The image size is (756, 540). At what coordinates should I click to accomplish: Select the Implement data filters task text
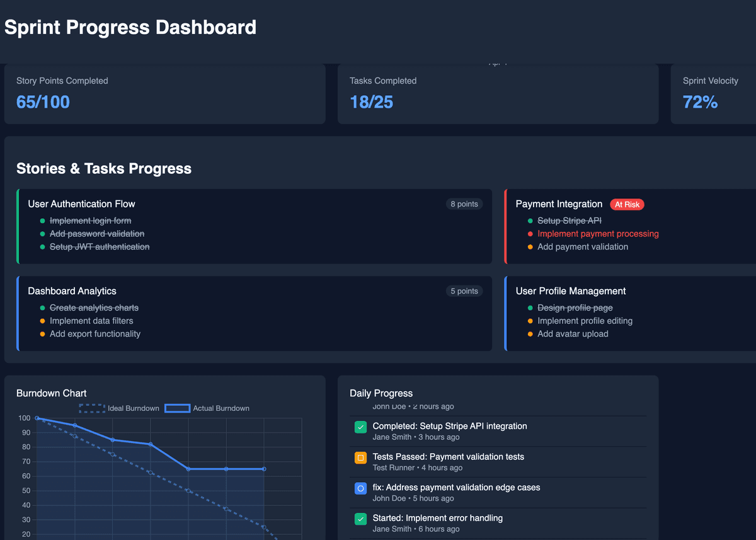(x=92, y=321)
